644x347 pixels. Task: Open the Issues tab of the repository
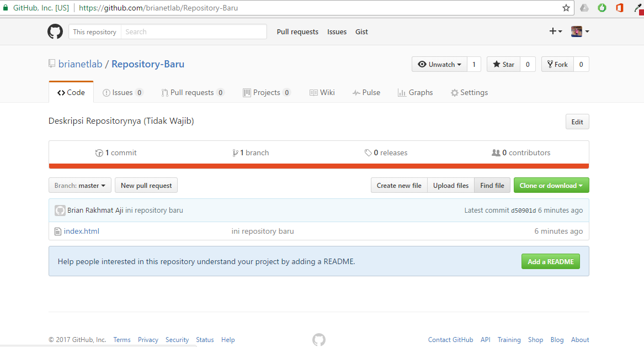click(x=123, y=92)
